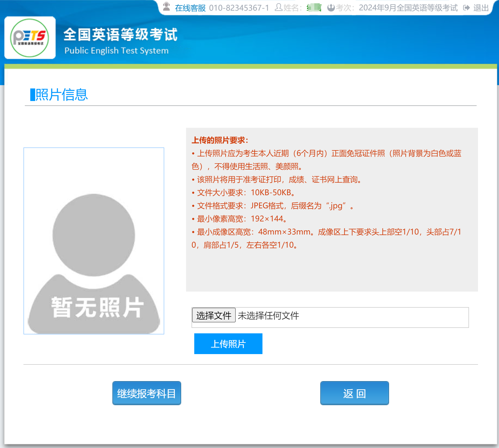
Task: Click the 未选择任何文件 file input field
Action: (352, 316)
